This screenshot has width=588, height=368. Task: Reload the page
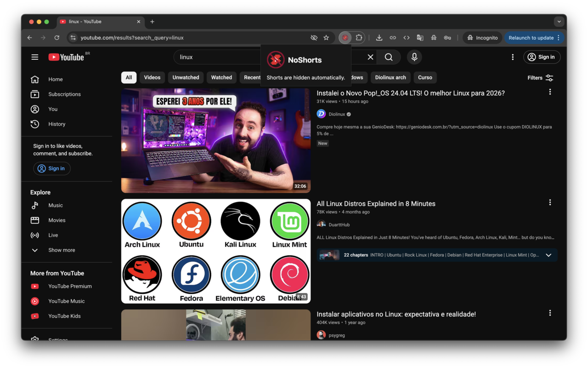click(57, 38)
